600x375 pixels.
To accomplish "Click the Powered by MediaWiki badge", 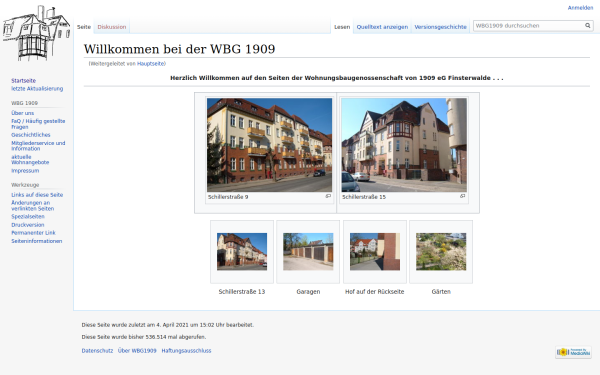I will point(573,352).
